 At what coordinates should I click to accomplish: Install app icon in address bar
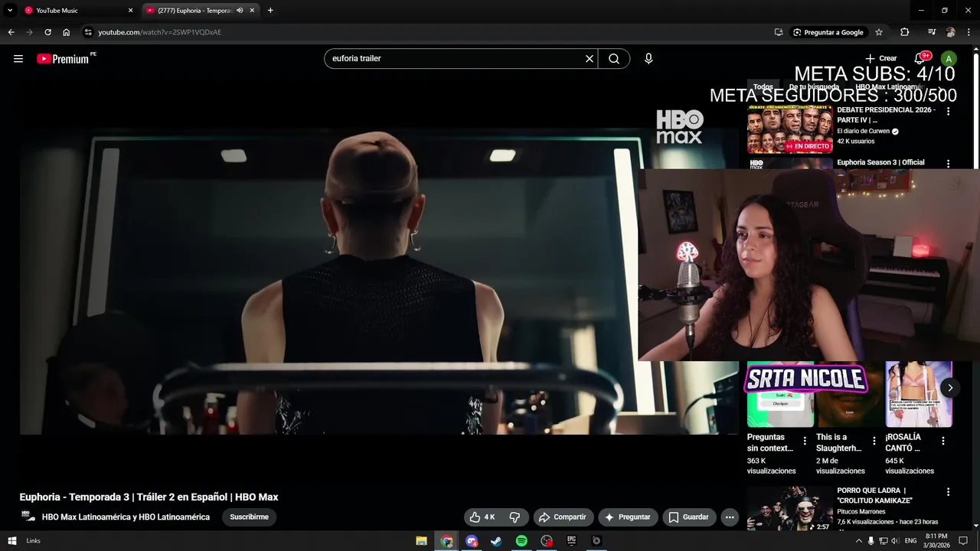[x=779, y=32]
